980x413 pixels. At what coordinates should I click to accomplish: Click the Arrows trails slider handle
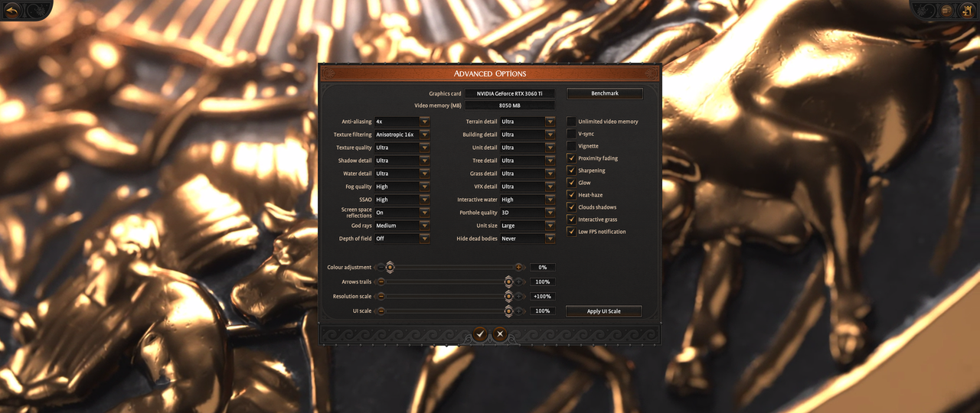pos(508,282)
